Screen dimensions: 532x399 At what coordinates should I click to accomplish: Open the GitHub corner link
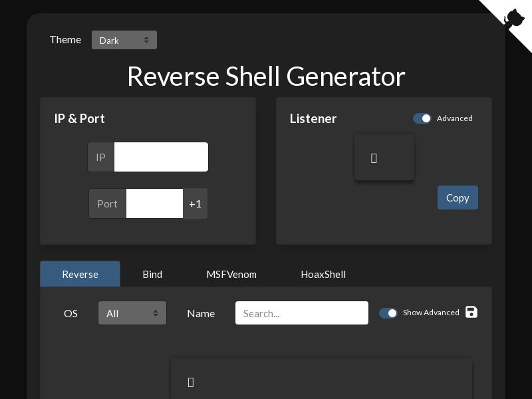pyautogui.click(x=513, y=17)
